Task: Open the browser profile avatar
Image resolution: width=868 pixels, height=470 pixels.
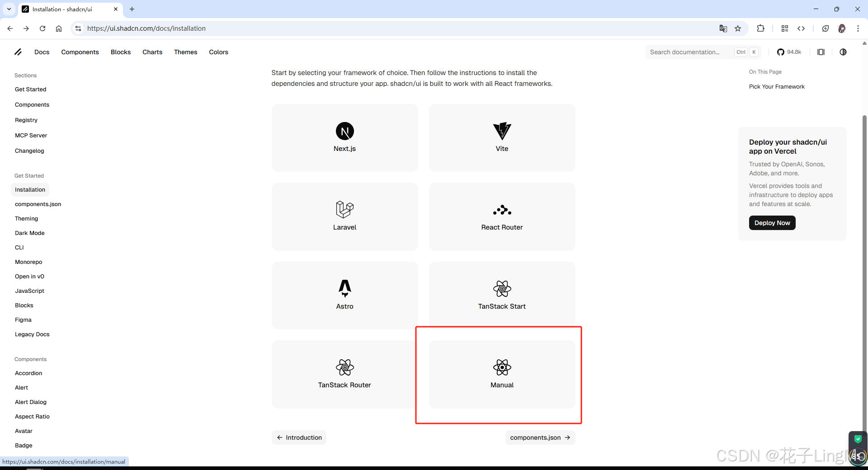Action: [842, 28]
